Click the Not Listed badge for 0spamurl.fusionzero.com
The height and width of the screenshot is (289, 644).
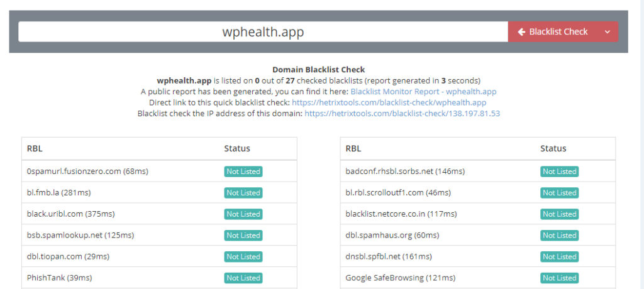pyautogui.click(x=243, y=172)
